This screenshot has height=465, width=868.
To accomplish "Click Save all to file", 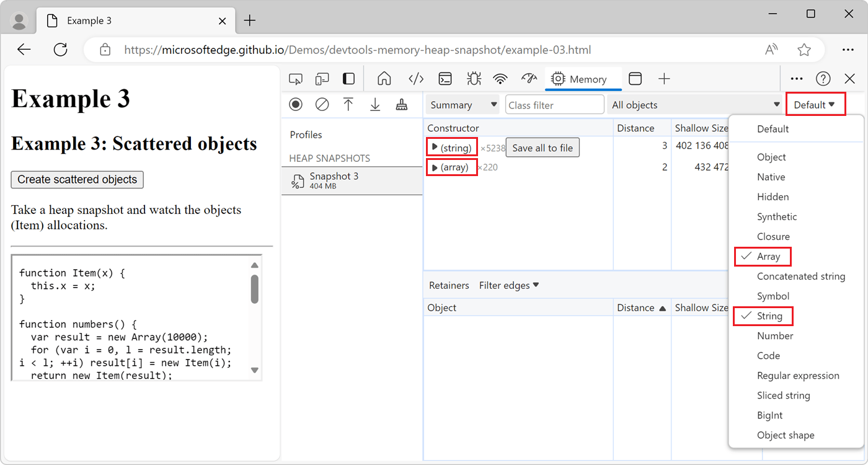I will point(542,147).
